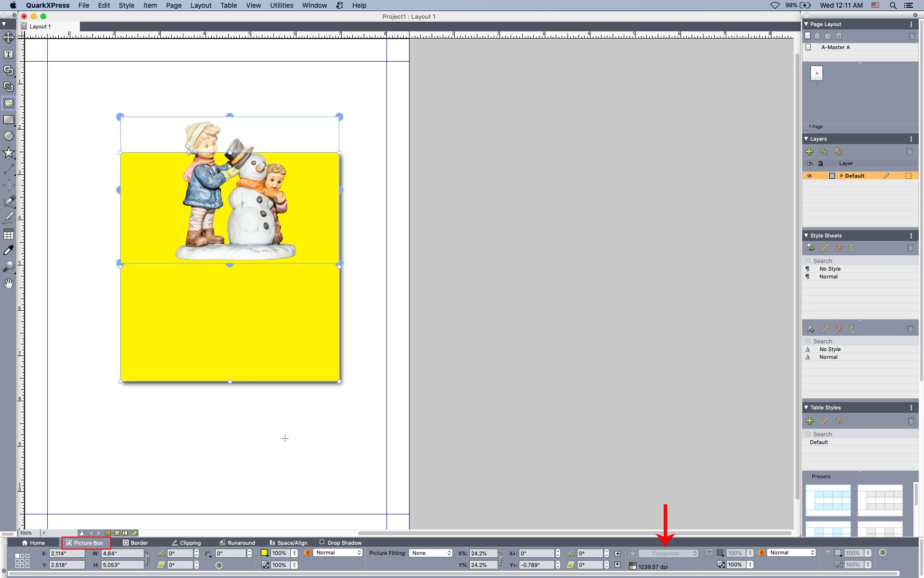The height and width of the screenshot is (578, 924).
Task: Select the Pan hand tool
Action: coord(9,283)
